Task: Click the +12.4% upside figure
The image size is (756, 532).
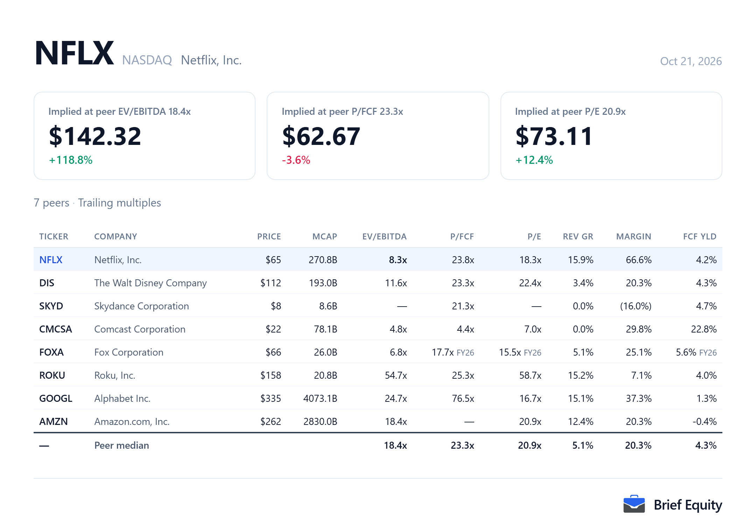Action: pos(534,160)
